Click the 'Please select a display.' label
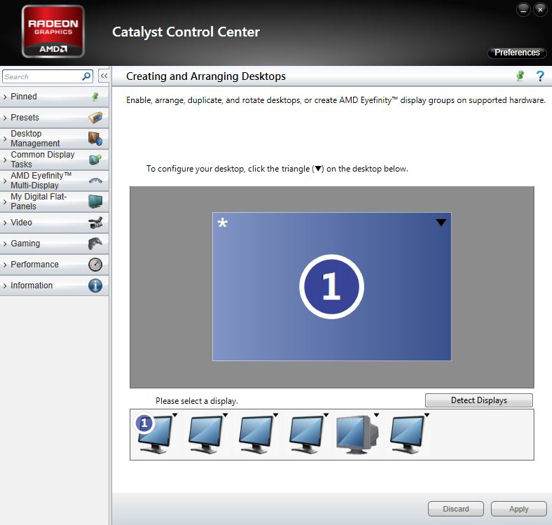Viewport: 552px width, 525px height. point(196,401)
